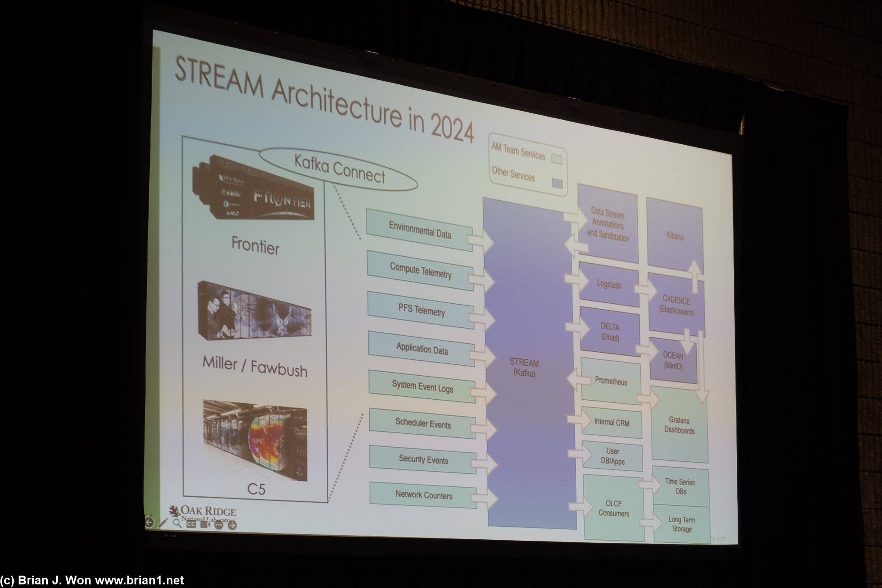882x588 pixels.
Task: Open the pen and laser pointer tools
Action: [163, 523]
